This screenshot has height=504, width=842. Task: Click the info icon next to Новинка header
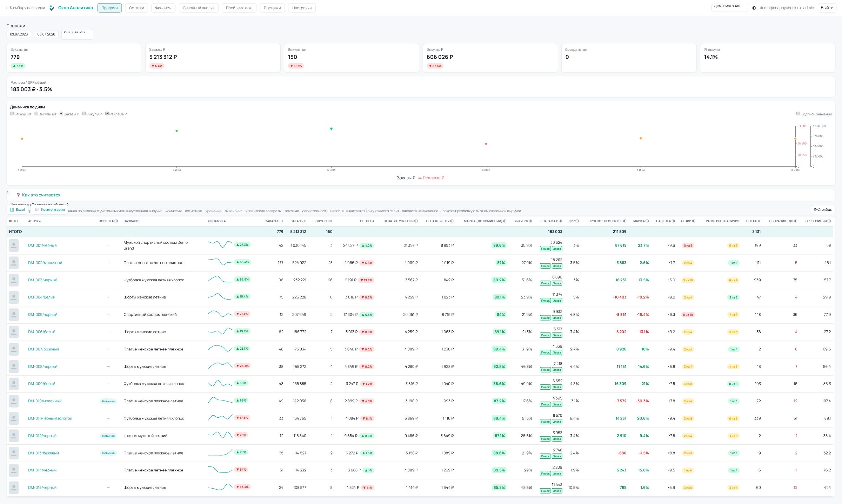pyautogui.click(x=116, y=221)
